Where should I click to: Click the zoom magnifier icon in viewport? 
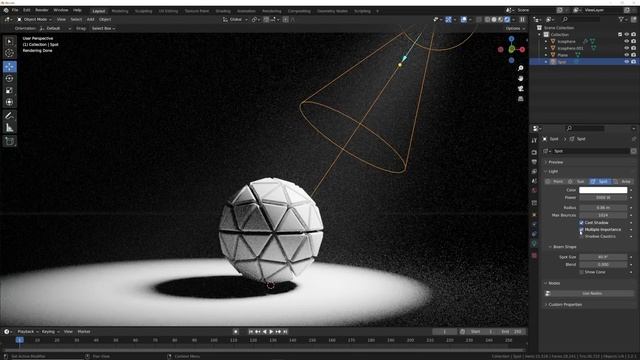[x=520, y=68]
